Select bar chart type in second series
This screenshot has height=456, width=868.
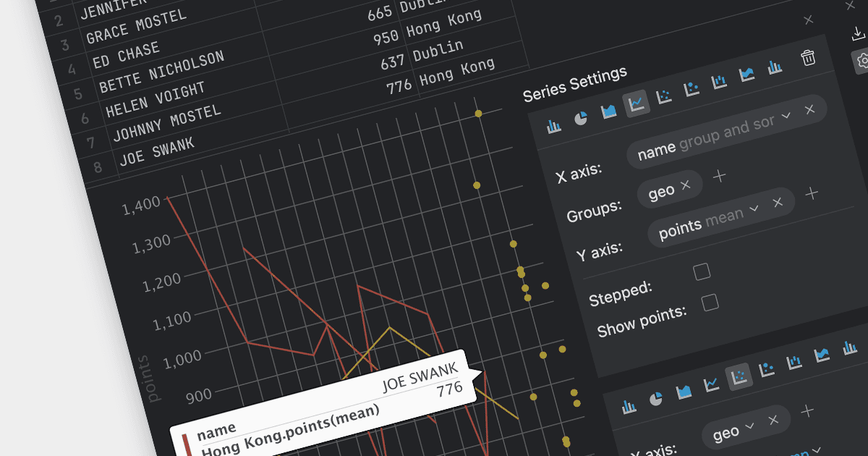tap(629, 407)
